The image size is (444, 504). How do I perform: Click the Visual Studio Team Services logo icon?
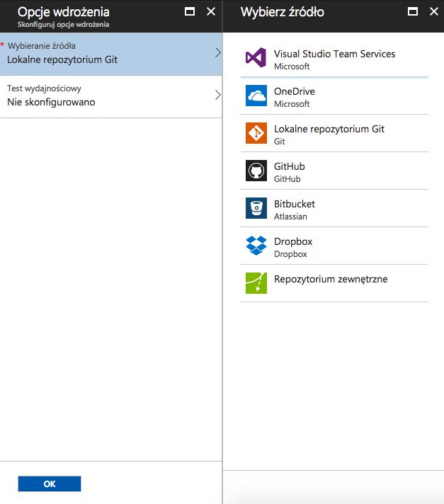click(256, 58)
